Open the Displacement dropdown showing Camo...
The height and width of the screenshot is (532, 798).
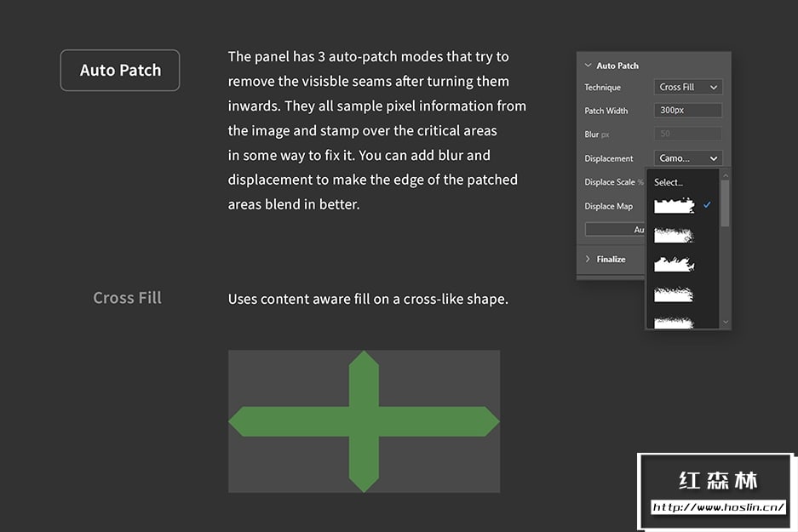[x=687, y=158]
